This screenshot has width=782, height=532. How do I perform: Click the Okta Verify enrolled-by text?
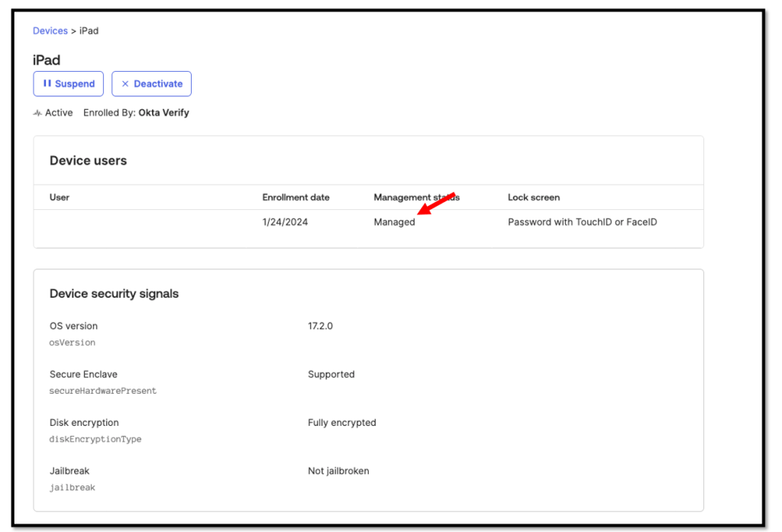pos(163,112)
